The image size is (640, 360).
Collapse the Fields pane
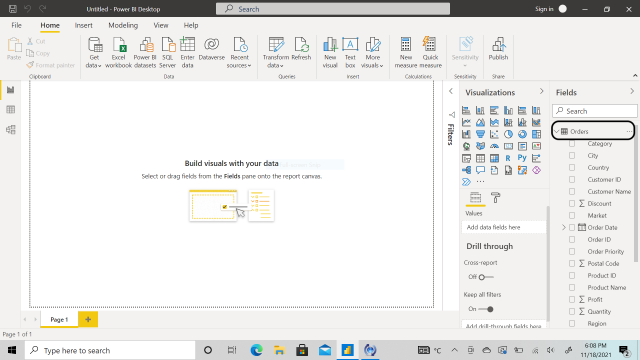632,91
